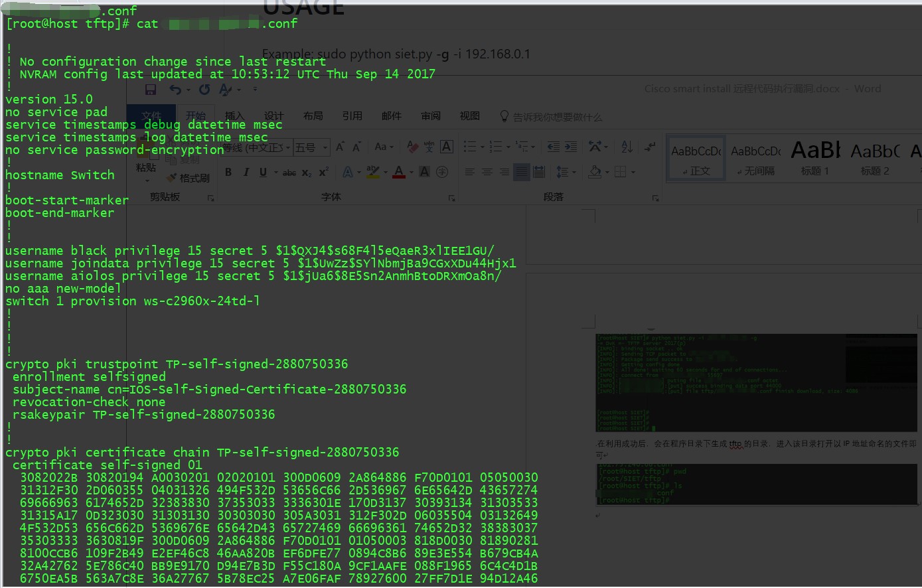Switch to the 插入 (Insert) tab

pos(234,116)
